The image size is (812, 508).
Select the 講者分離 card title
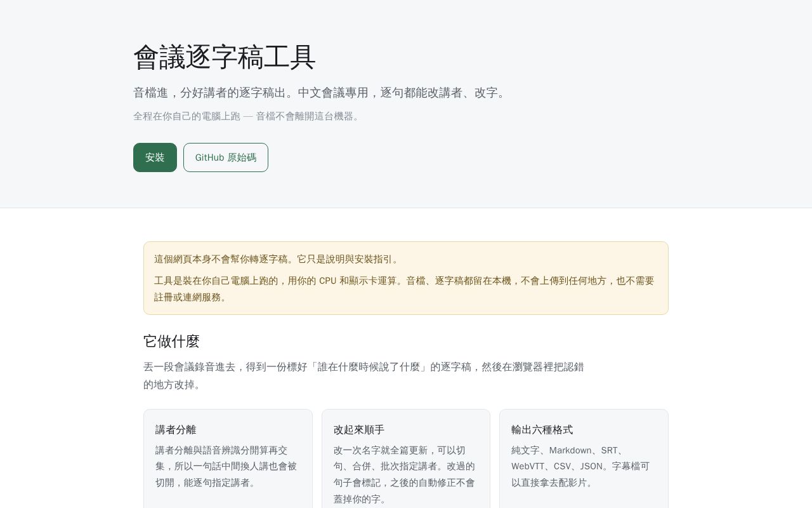pyautogui.click(x=176, y=430)
